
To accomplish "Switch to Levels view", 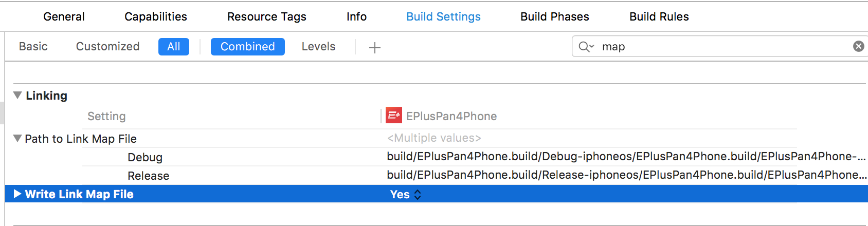I will click(318, 47).
